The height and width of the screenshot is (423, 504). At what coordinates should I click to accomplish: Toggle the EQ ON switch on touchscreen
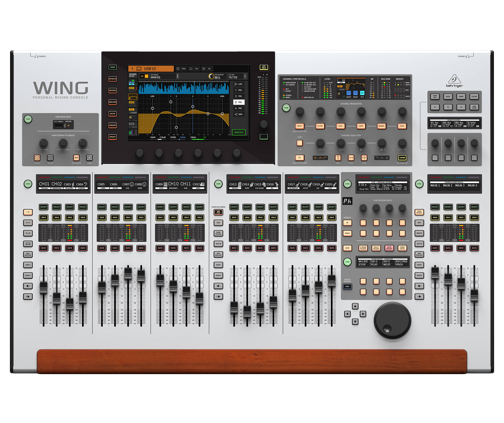point(144,76)
